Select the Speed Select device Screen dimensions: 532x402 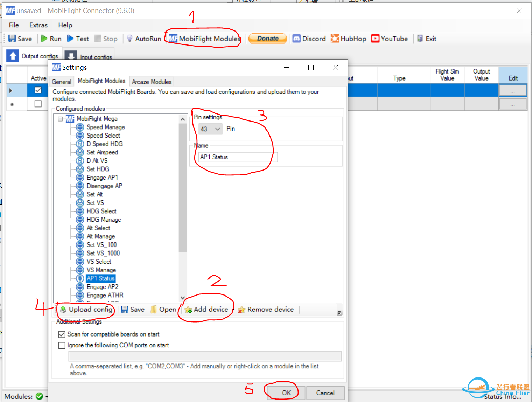point(103,136)
